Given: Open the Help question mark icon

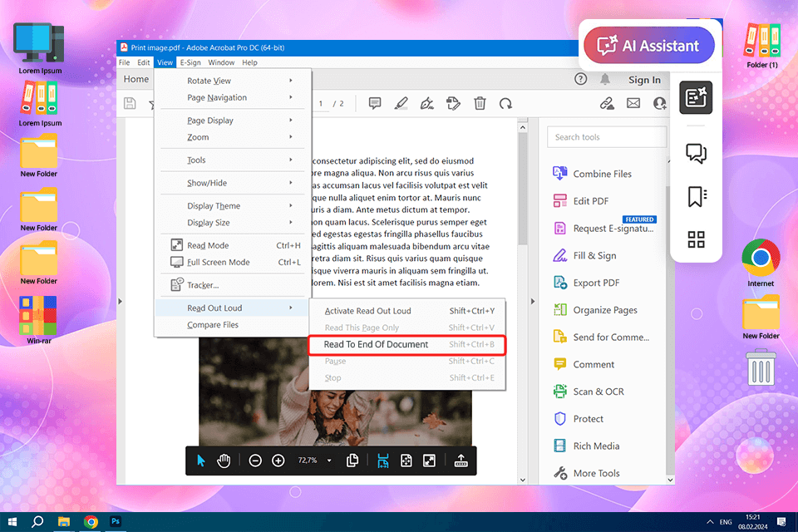Looking at the screenshot, I should pos(581,79).
